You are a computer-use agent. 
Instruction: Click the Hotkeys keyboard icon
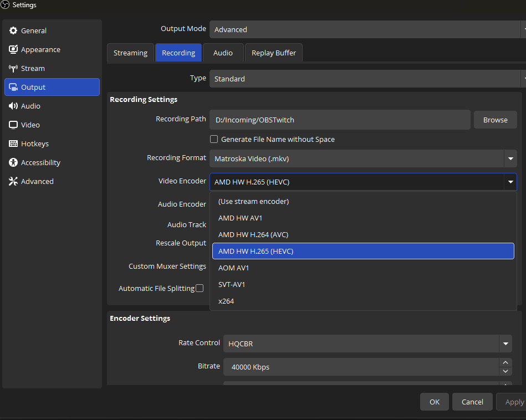[13, 144]
